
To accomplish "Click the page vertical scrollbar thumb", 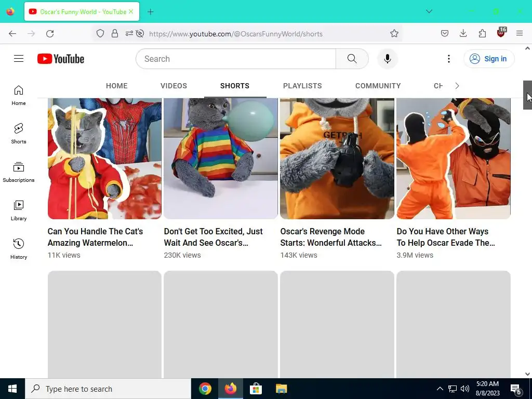I will click(x=527, y=95).
